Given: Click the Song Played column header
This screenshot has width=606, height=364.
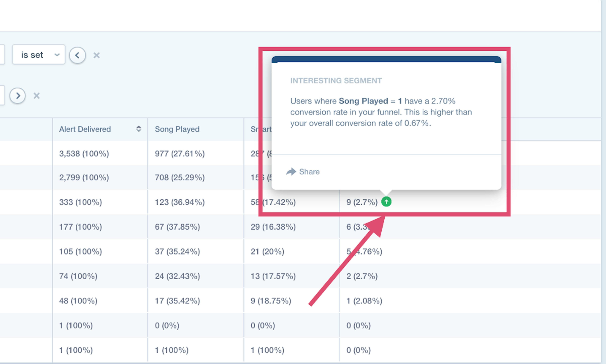Looking at the screenshot, I should pyautogui.click(x=177, y=129).
